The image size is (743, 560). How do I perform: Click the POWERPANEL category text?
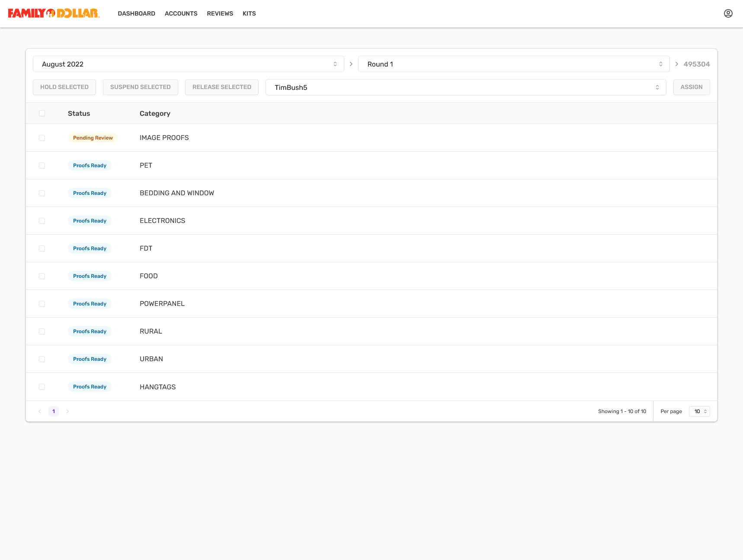click(162, 304)
